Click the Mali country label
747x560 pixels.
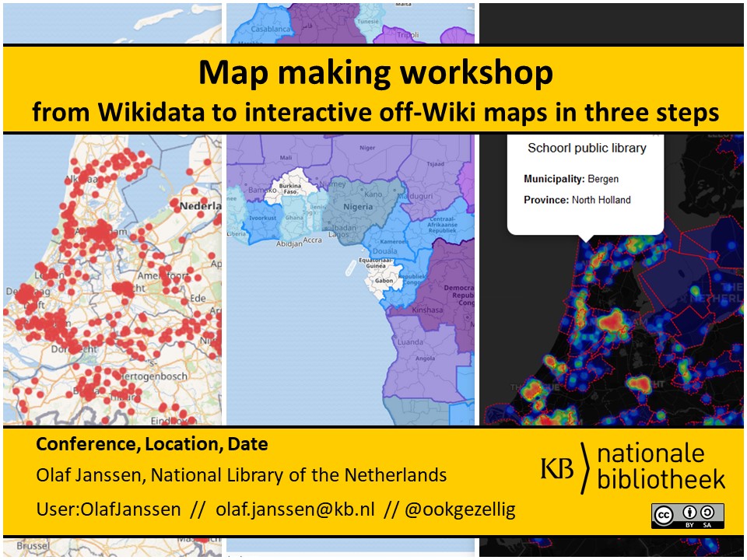coord(286,158)
